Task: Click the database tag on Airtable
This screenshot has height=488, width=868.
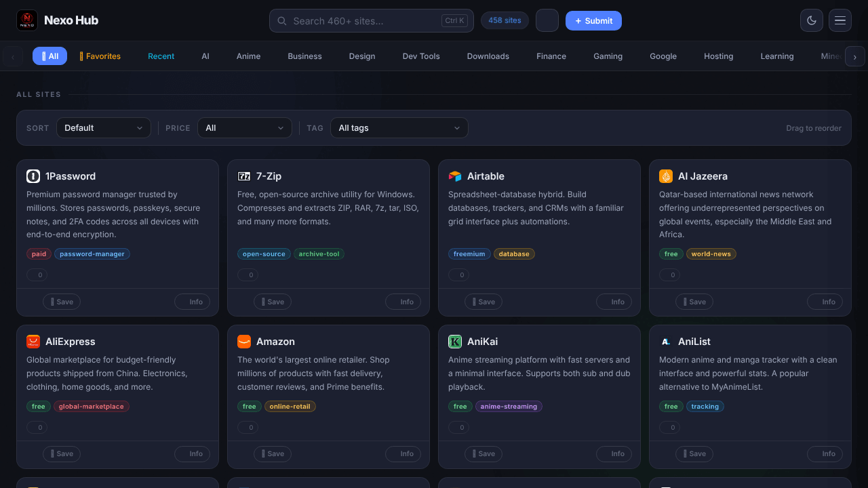Action: (514, 254)
